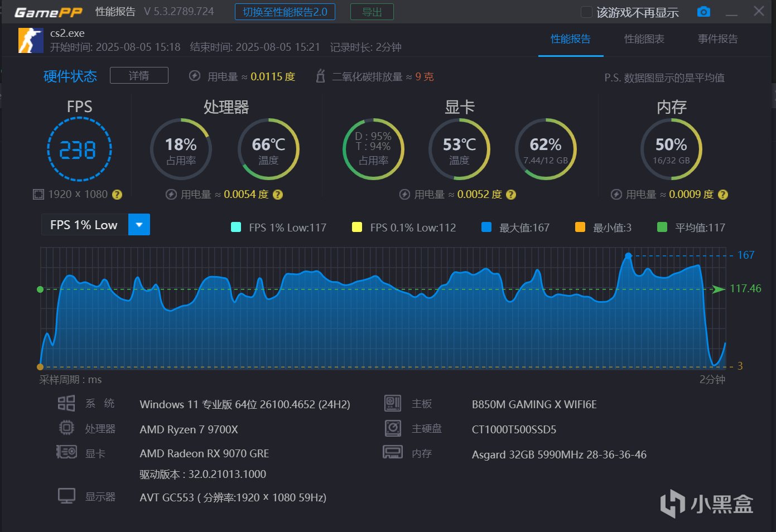Click the yellow FPS 0.1% Low color swatch
The width and height of the screenshot is (776, 532).
357,227
